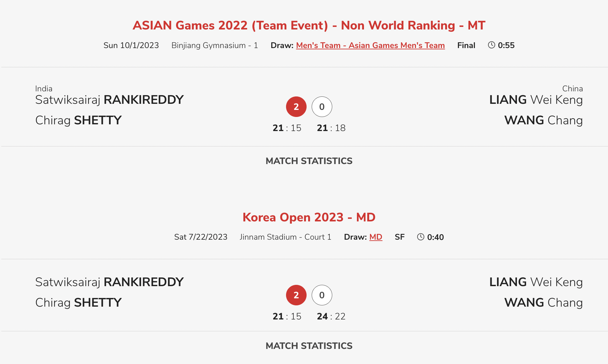Click the Jinnam Stadium - Court 1 venue text
Viewport: 608px width, 364px height.
point(285,237)
